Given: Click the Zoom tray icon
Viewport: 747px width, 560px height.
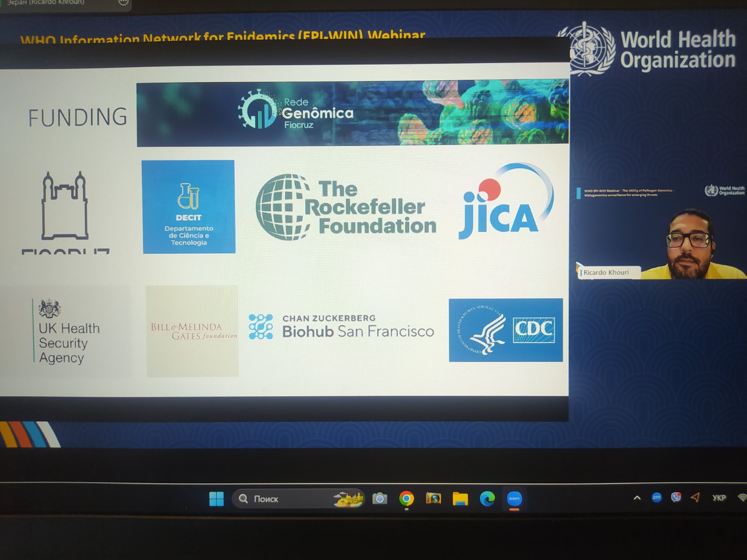Looking at the screenshot, I should tap(656, 497).
